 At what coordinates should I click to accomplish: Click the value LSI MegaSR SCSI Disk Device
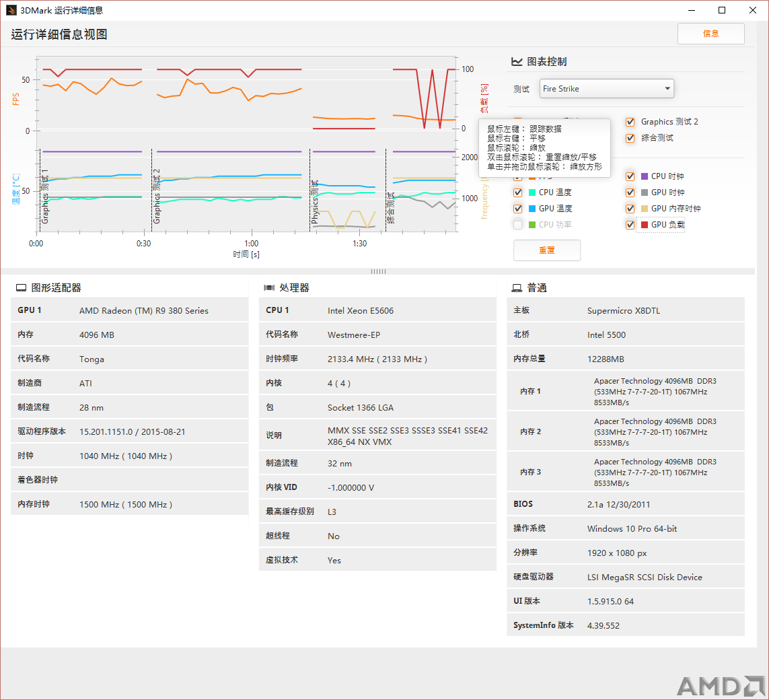tap(645, 577)
